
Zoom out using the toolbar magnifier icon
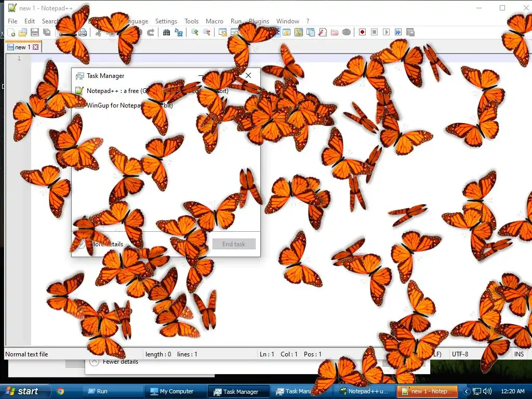coord(207,32)
